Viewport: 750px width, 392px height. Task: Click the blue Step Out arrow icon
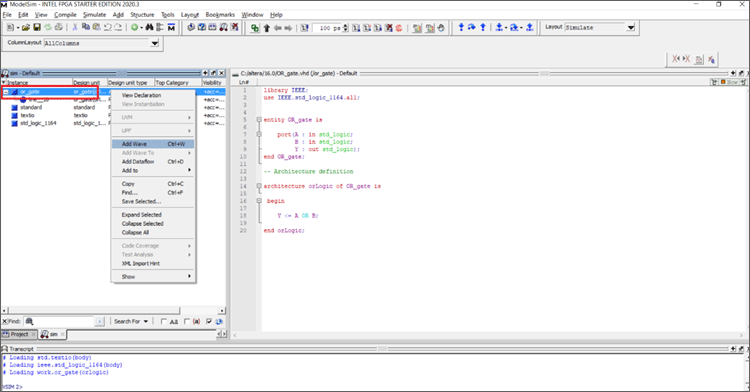tap(483, 27)
